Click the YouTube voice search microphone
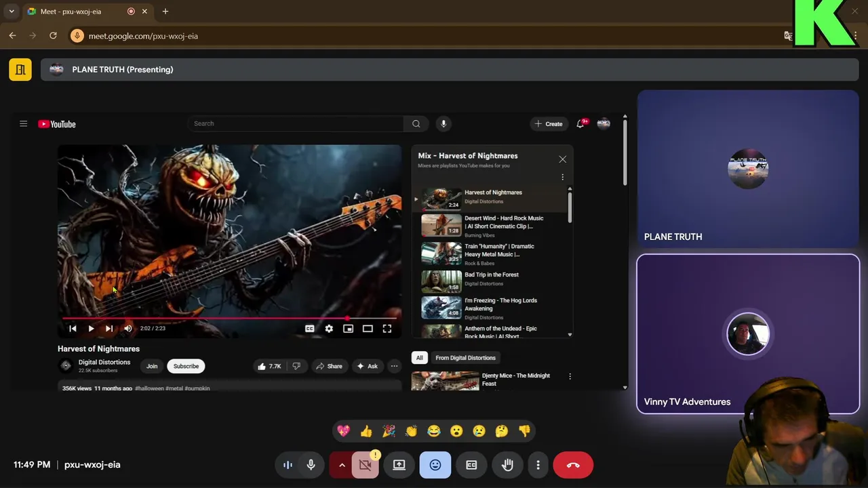Image resolution: width=868 pixels, height=488 pixels. 443,123
